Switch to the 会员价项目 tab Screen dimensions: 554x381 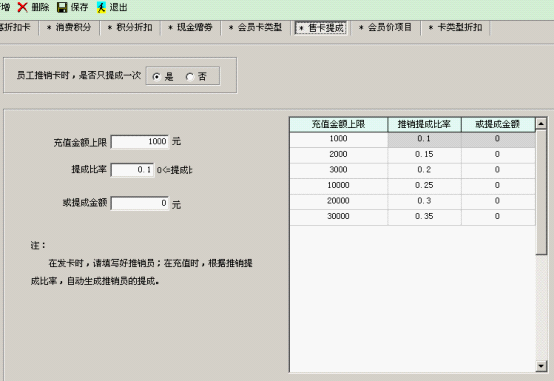[x=385, y=28]
